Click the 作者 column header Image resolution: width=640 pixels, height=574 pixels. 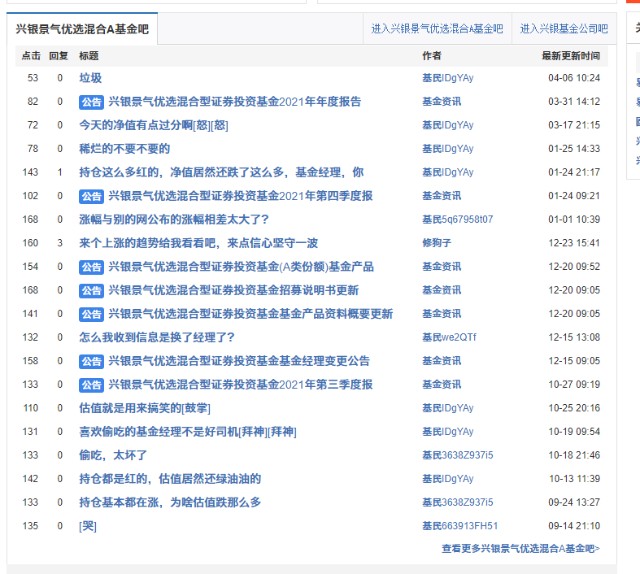(x=432, y=56)
